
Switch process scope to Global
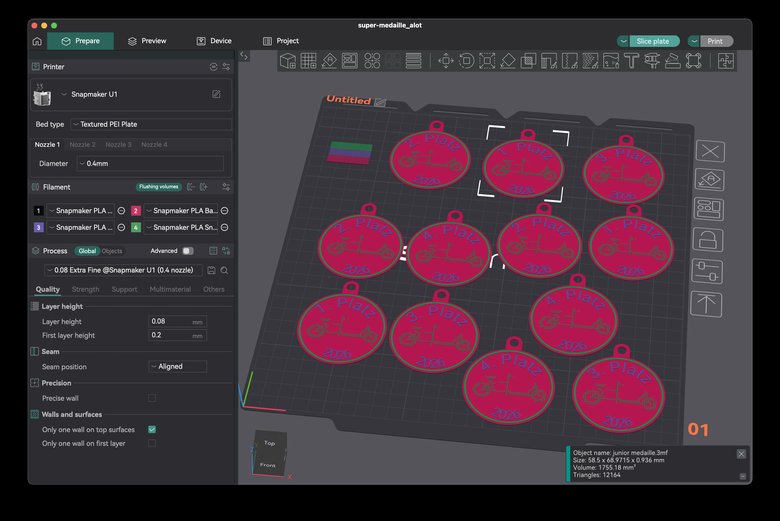pyautogui.click(x=87, y=251)
